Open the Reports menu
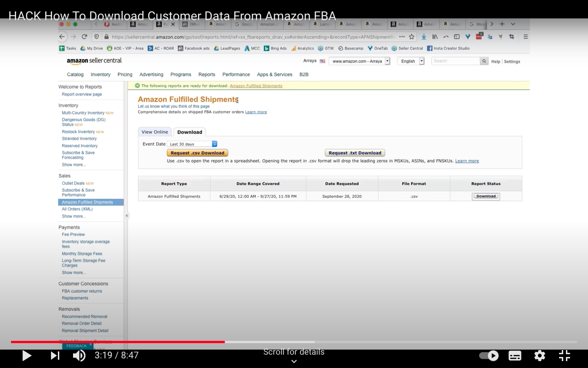Screen dimensions: 588x368 coord(207,75)
